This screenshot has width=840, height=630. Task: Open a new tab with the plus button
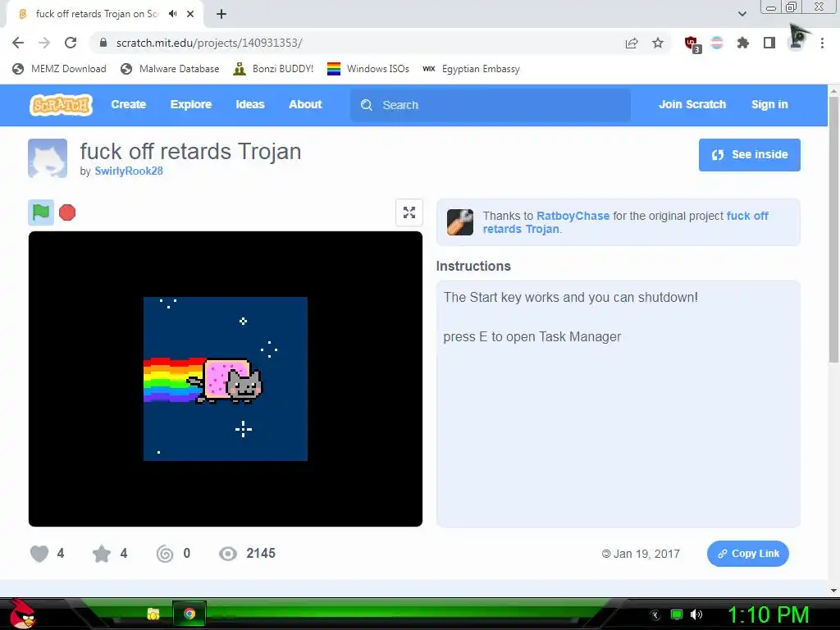pyautogui.click(x=221, y=14)
